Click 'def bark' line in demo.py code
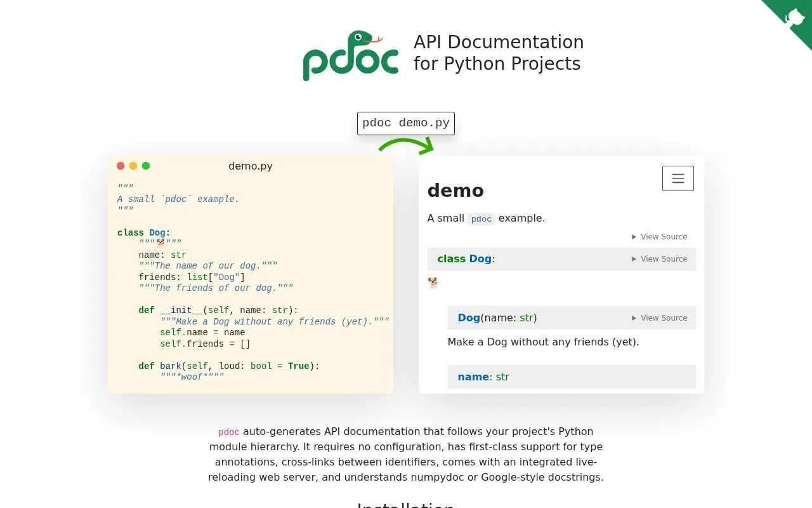Viewport: 812px width, 508px height. (x=229, y=366)
